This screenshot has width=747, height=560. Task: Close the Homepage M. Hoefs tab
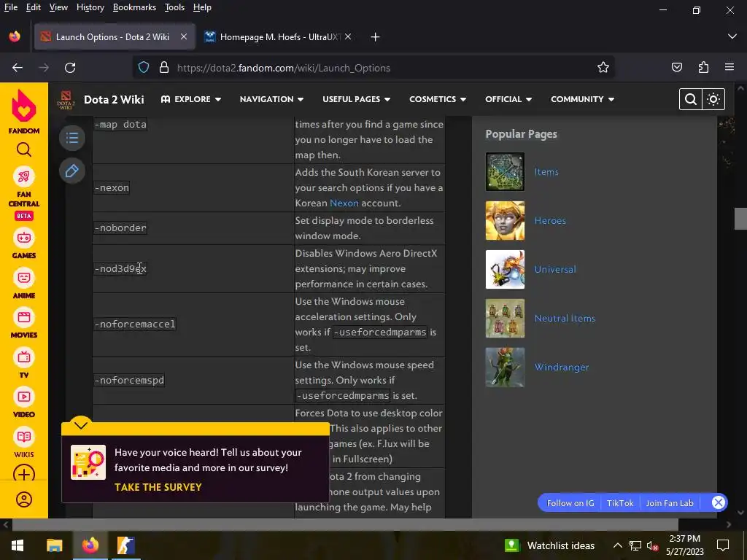[348, 36]
